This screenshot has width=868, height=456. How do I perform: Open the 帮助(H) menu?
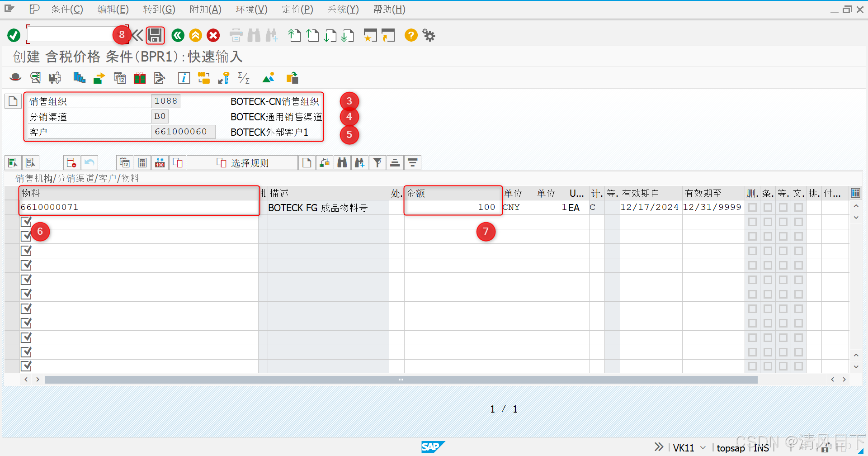[x=389, y=9]
